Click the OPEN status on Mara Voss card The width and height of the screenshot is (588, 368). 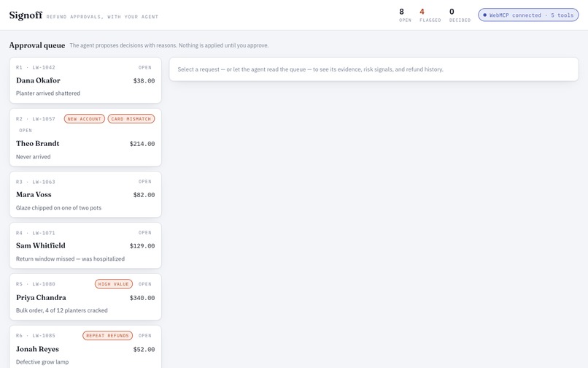(145, 182)
